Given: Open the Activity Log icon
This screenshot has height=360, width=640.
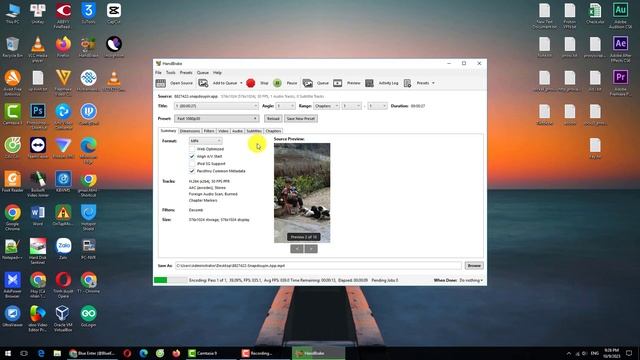Looking at the screenshot, I should click(x=369, y=83).
